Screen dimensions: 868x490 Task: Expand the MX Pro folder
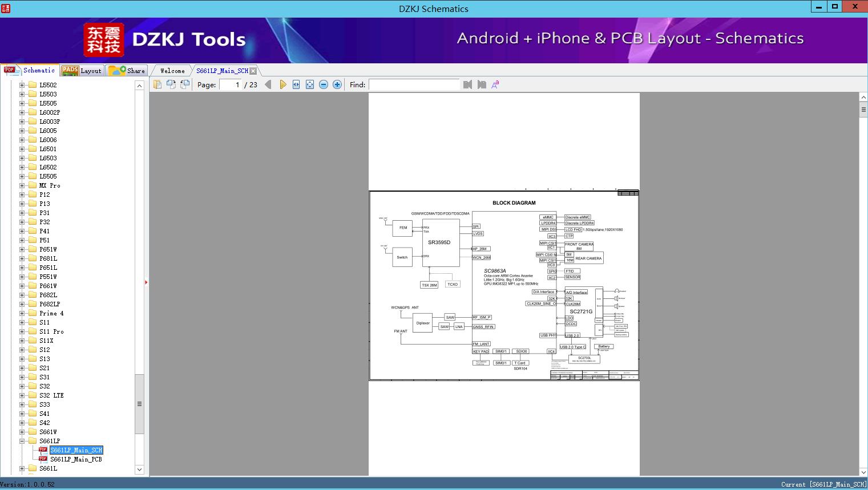pos(22,185)
